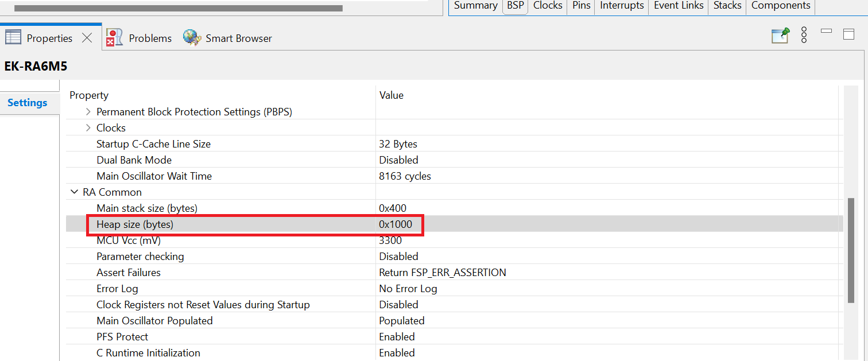The height and width of the screenshot is (361, 868).
Task: Select the PFS Protect property
Action: click(x=122, y=337)
